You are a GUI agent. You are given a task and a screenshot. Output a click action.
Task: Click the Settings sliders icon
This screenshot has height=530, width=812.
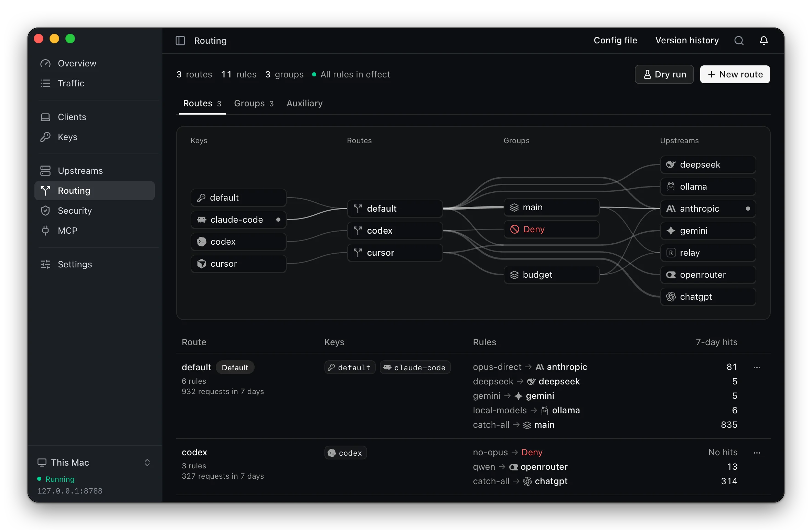point(45,264)
